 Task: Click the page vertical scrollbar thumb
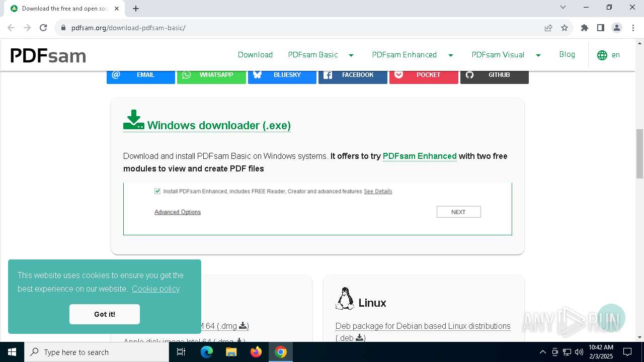coord(639,153)
